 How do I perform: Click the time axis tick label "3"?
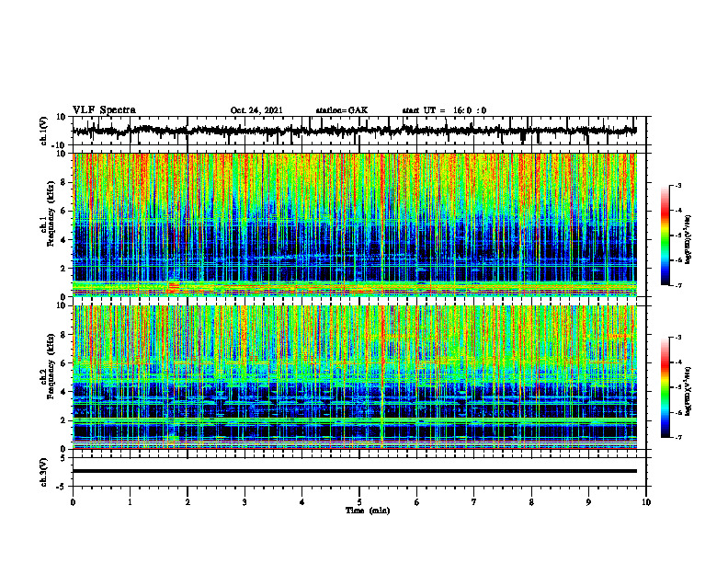(x=245, y=502)
